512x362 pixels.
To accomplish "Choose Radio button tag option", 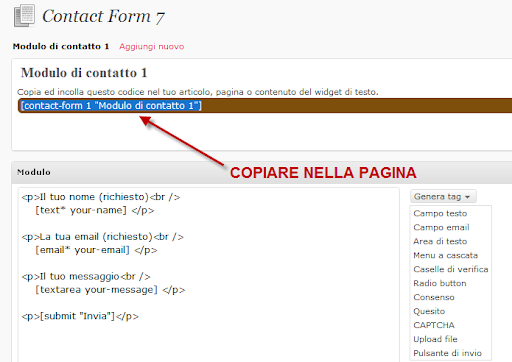I will coord(440,283).
